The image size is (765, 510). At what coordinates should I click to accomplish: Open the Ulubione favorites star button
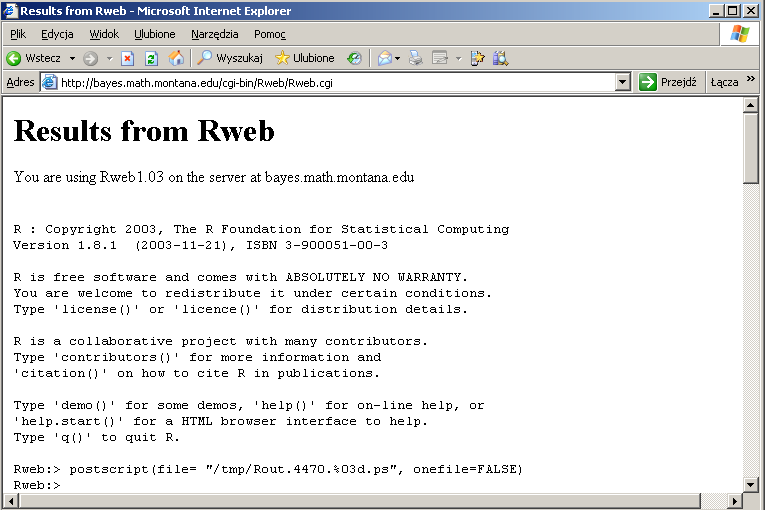pyautogui.click(x=305, y=59)
